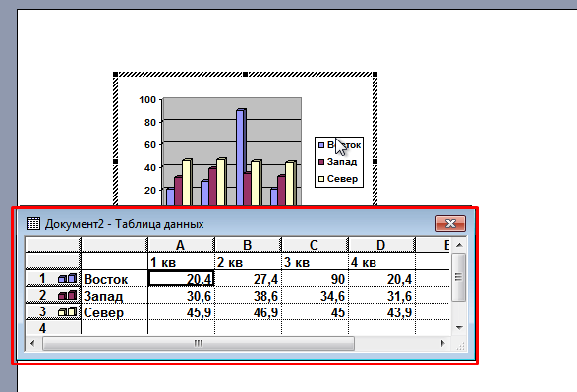Select cell with value 45
The height and width of the screenshot is (392, 577).
(x=315, y=312)
